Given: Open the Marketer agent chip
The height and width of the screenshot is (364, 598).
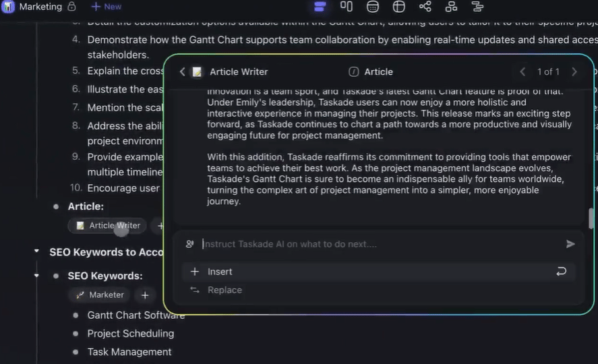Looking at the screenshot, I should click(99, 295).
